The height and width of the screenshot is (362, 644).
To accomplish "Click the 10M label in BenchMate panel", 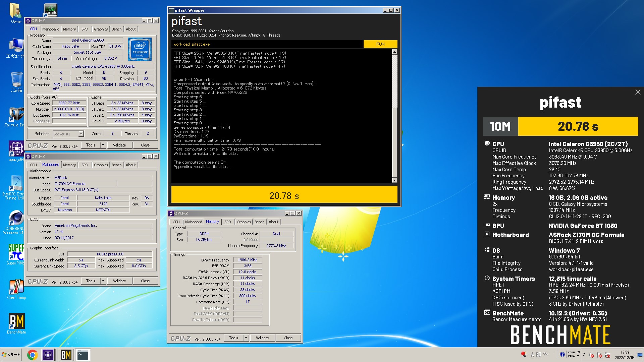I will coord(500,126).
